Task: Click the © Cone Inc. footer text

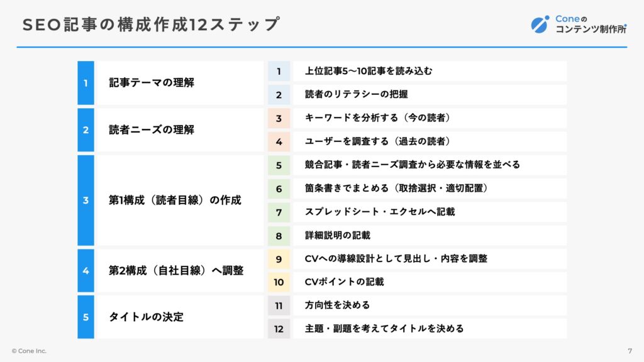Action: click(29, 351)
